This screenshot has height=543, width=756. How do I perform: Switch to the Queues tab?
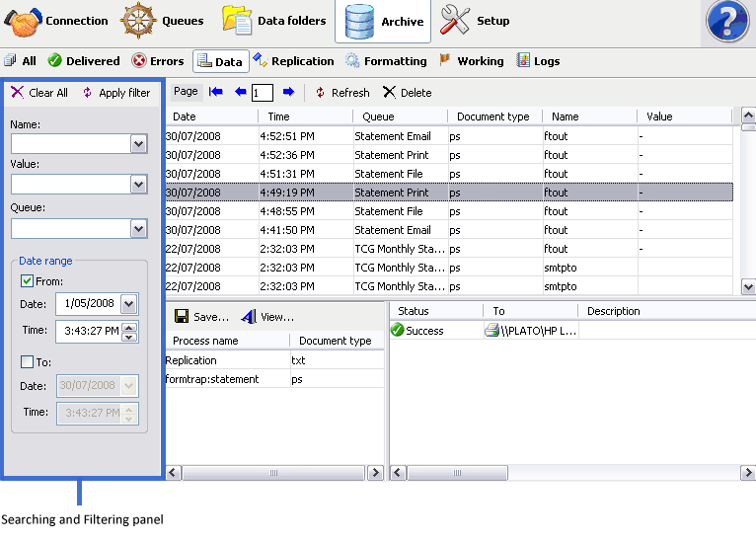pyautogui.click(x=163, y=21)
